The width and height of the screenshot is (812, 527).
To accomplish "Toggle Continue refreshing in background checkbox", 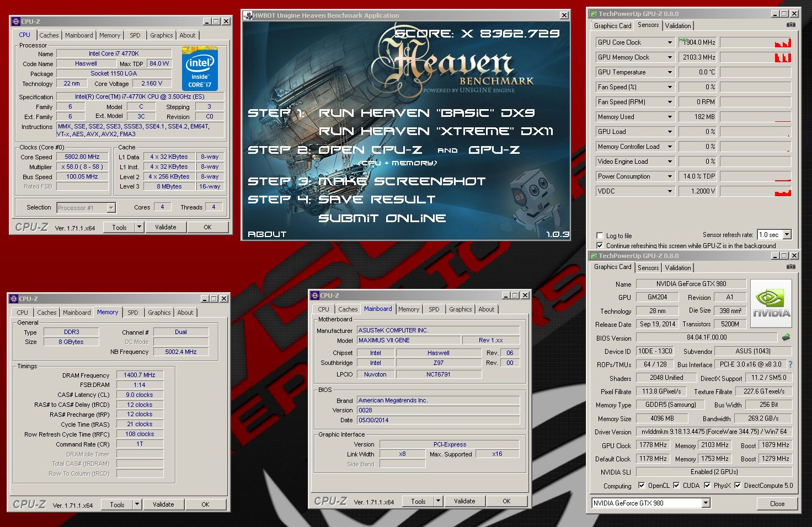I will point(600,245).
